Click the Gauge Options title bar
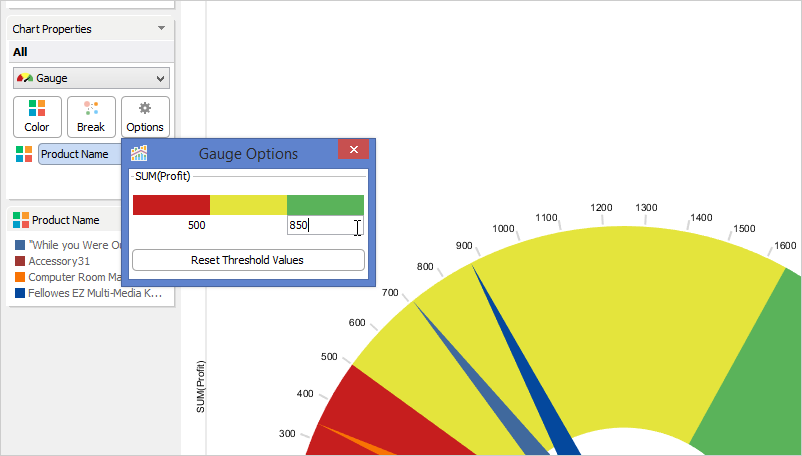This screenshot has height=456, width=802. [x=248, y=153]
